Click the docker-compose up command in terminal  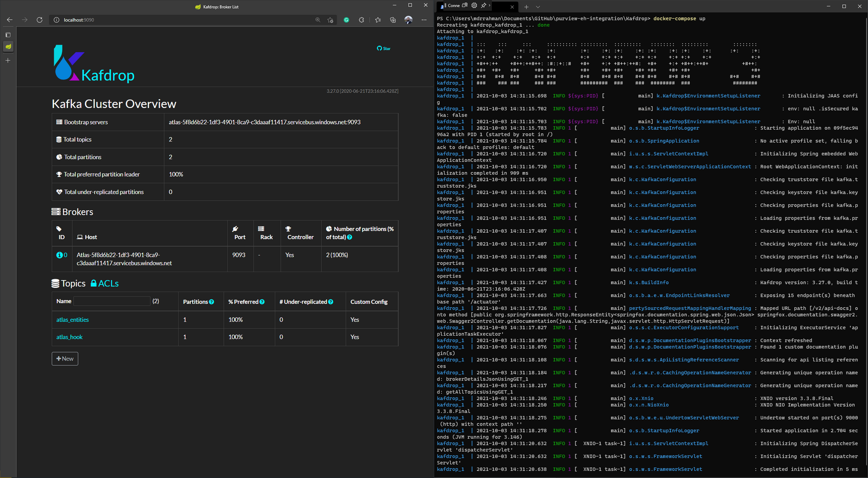click(x=679, y=19)
